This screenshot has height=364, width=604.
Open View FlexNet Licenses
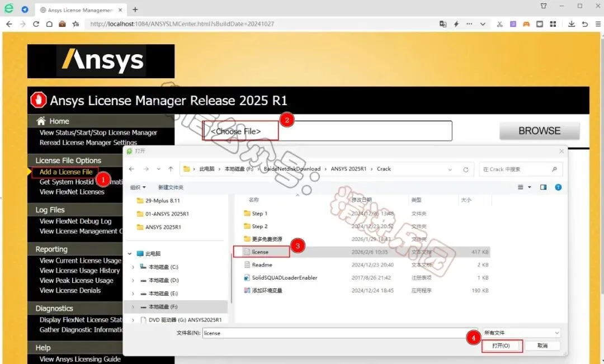point(72,192)
